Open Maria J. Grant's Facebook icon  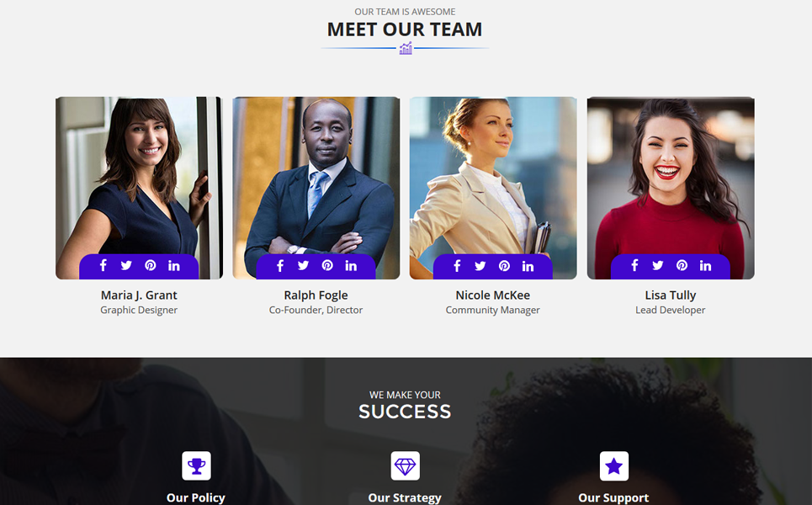103,266
